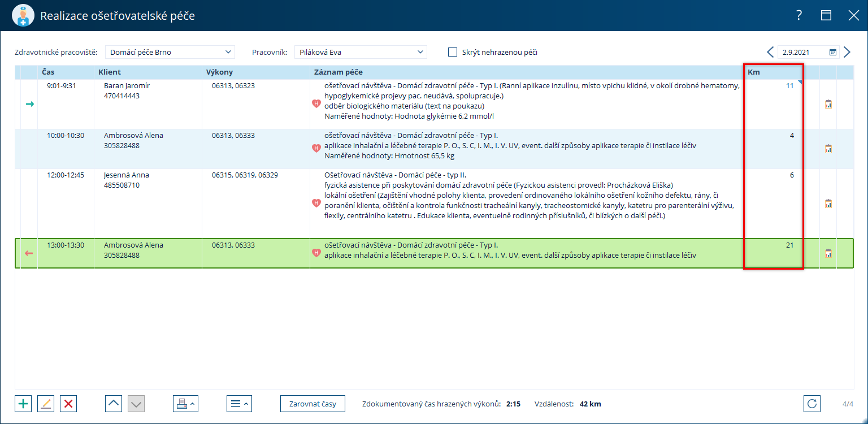Click the Záznam péče column header
Screen dimensions: 868x424
(x=527, y=72)
